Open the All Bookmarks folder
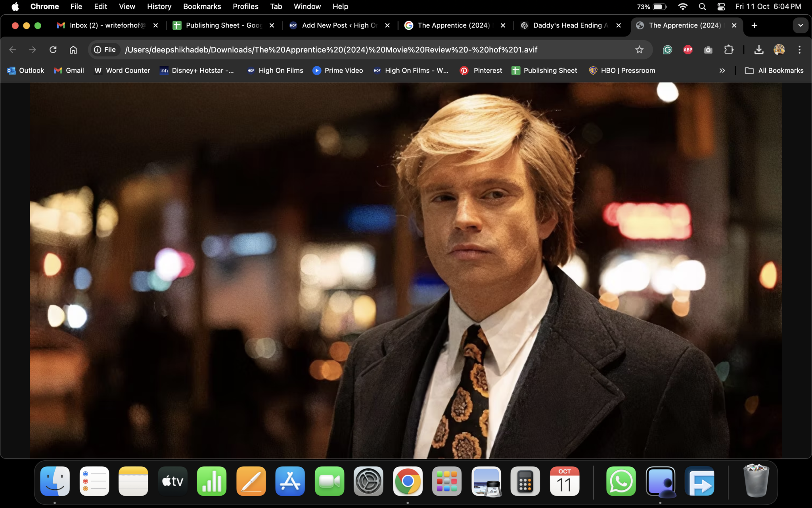Viewport: 812px width, 508px height. [x=774, y=71]
